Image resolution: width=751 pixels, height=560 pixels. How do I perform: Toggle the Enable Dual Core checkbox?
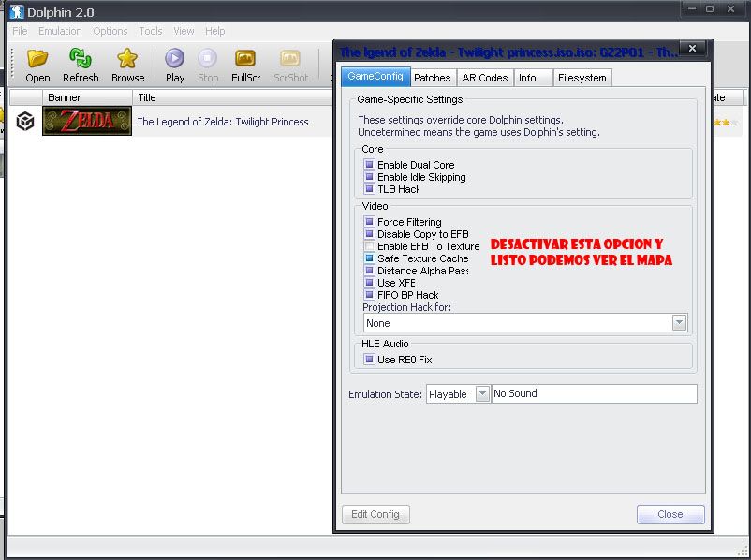369,164
